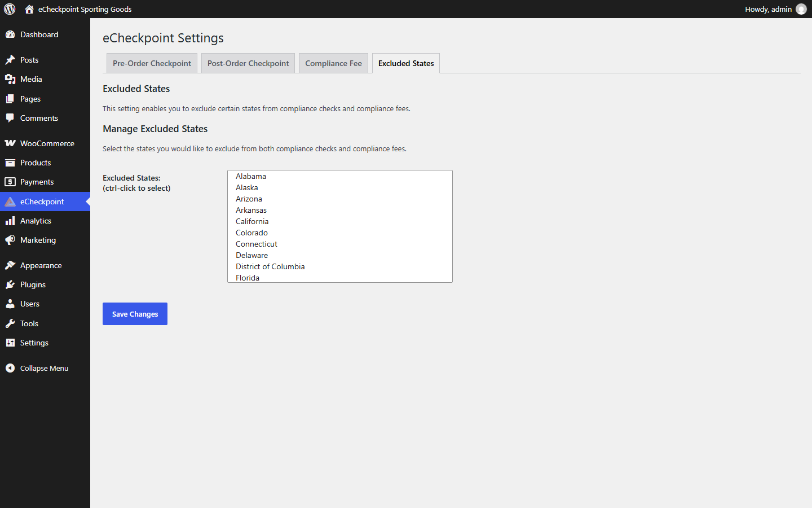Select the Excluded States tab
The image size is (812, 508).
point(406,63)
